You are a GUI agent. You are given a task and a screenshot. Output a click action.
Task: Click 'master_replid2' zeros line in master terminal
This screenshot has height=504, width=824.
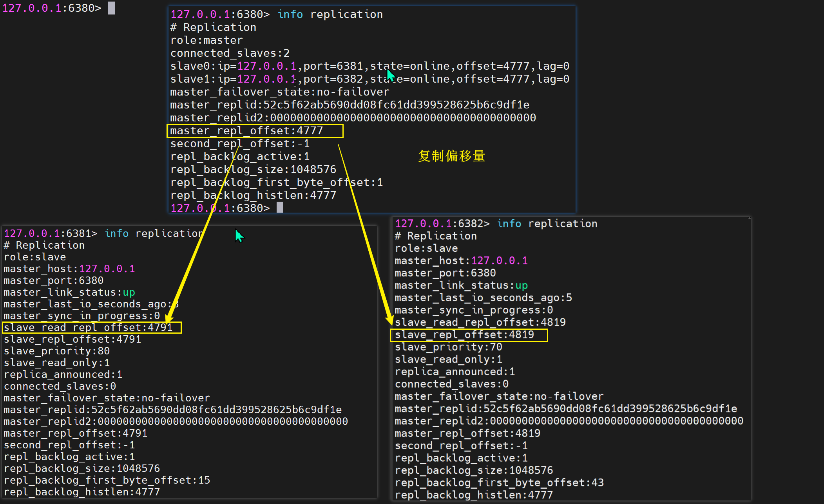click(x=353, y=118)
